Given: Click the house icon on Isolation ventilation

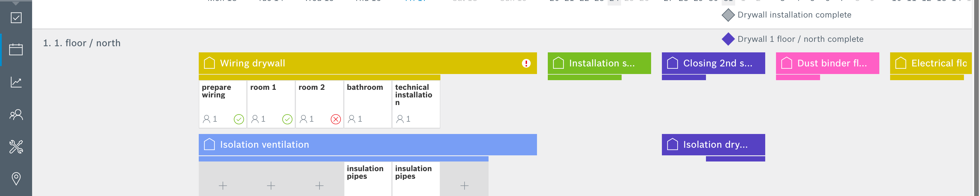Looking at the screenshot, I should coord(209,145).
